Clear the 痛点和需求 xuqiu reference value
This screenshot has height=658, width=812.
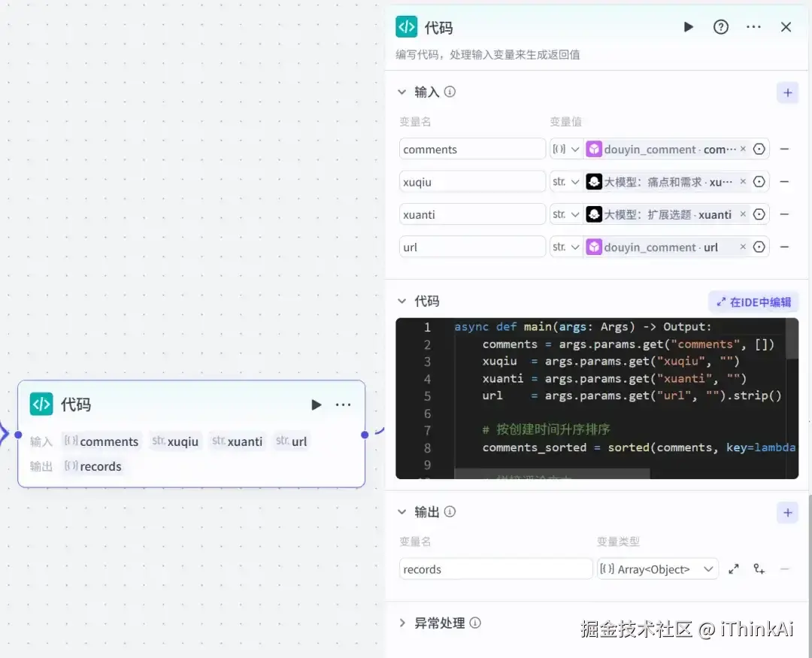[x=743, y=181]
